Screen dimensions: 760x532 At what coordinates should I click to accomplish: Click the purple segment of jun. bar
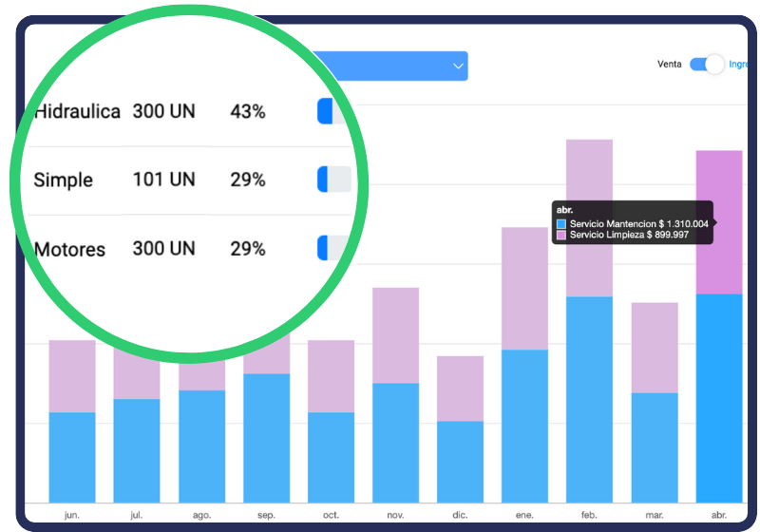pyautogui.click(x=72, y=376)
